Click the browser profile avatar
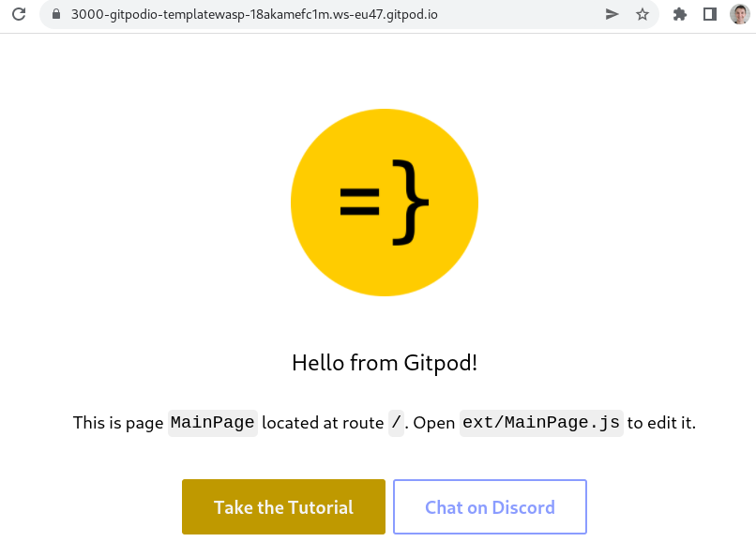Screen dimensions: 756x557 (739, 14)
